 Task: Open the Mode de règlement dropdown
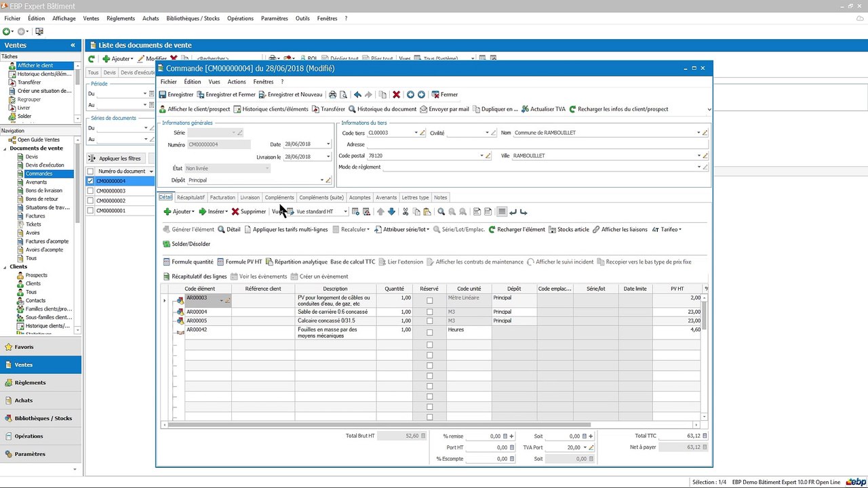click(698, 167)
